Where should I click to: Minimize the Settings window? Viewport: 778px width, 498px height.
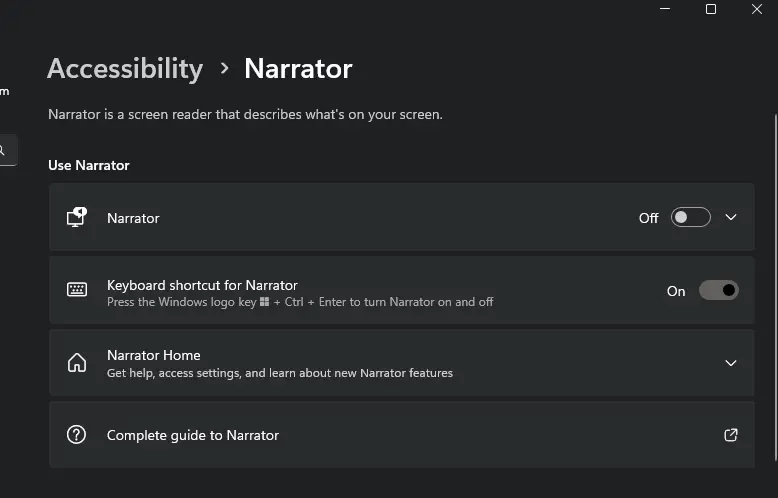coord(665,9)
